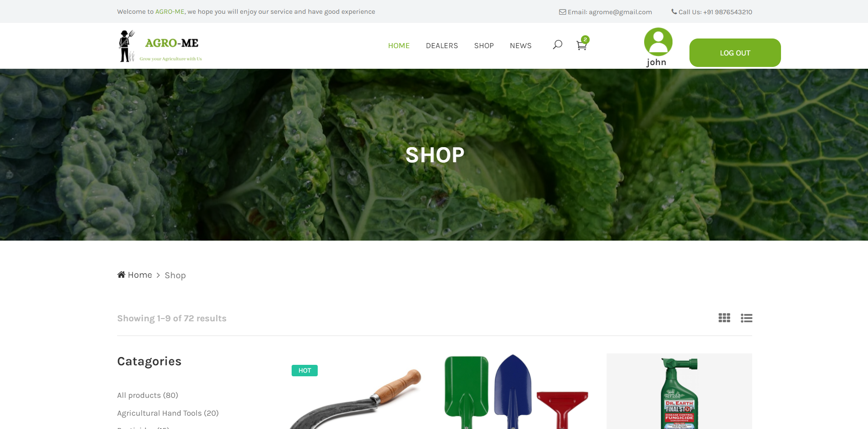The height and width of the screenshot is (429, 868).
Task: Switch to list view layout
Action: coord(746,318)
